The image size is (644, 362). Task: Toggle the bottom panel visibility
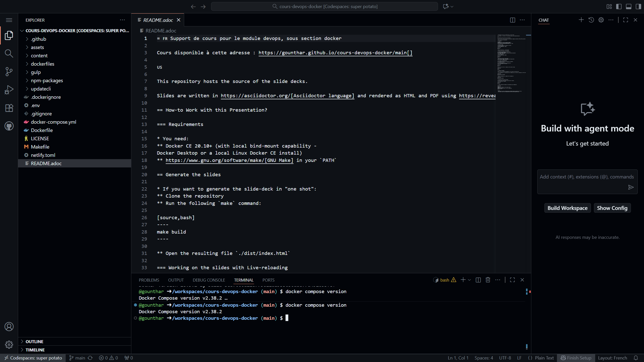pos(629,6)
